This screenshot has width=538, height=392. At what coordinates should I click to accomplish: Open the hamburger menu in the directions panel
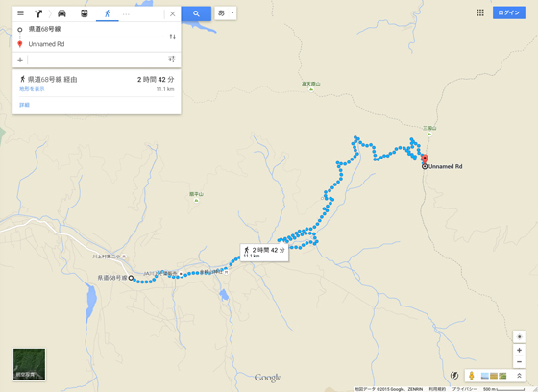(x=20, y=13)
